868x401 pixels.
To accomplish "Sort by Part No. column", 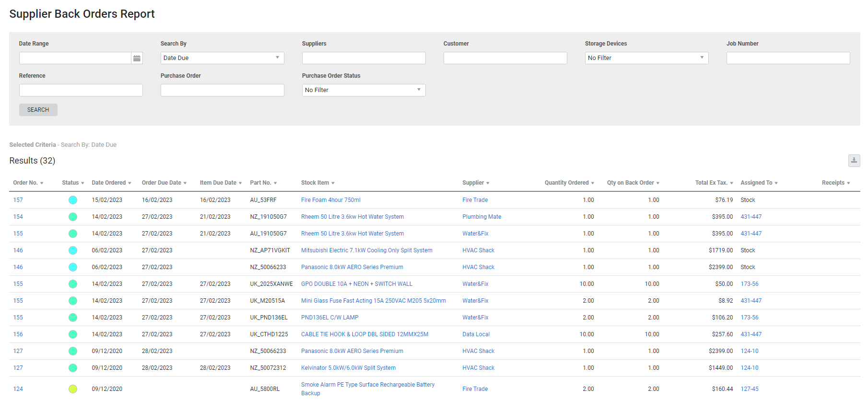I will tap(263, 183).
